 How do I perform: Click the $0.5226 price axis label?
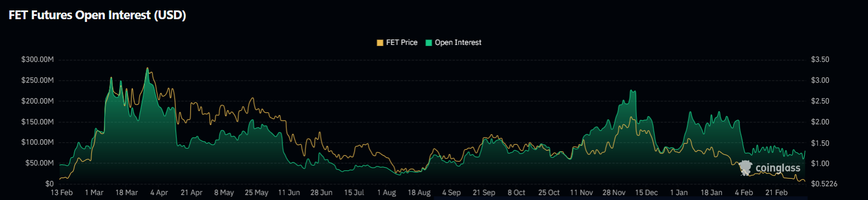[824, 184]
